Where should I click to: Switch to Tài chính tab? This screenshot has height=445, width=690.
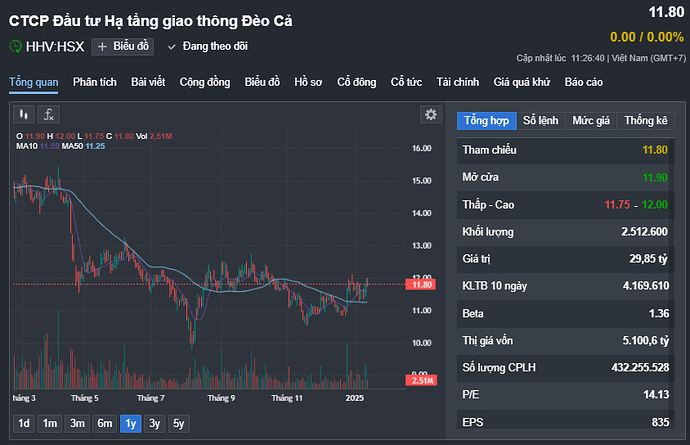[458, 82]
